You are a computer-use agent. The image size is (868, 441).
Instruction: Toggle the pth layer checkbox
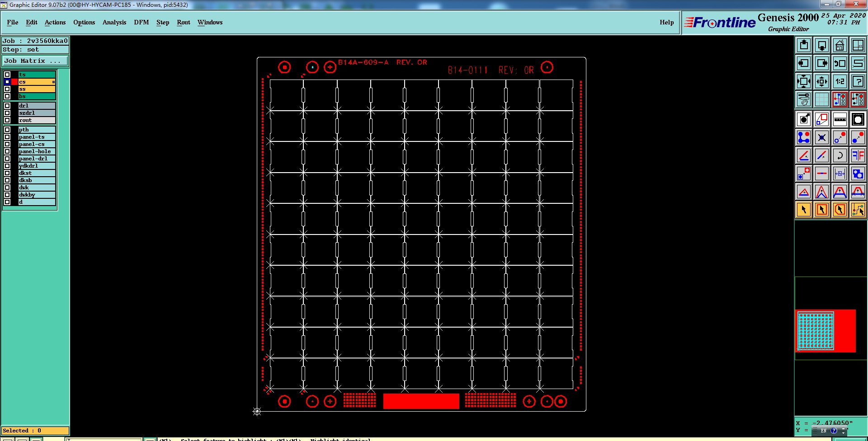tap(7, 130)
